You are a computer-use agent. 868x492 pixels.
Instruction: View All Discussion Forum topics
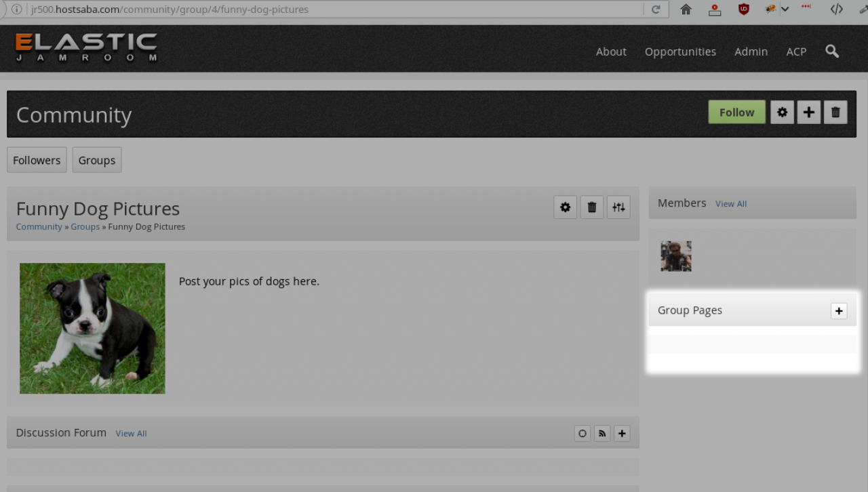click(131, 434)
